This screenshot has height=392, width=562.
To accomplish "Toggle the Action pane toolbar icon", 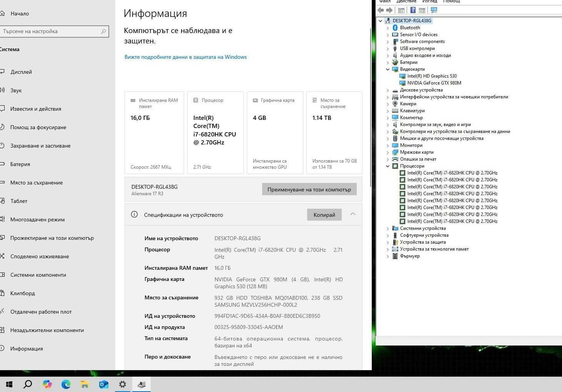I will (422, 10).
